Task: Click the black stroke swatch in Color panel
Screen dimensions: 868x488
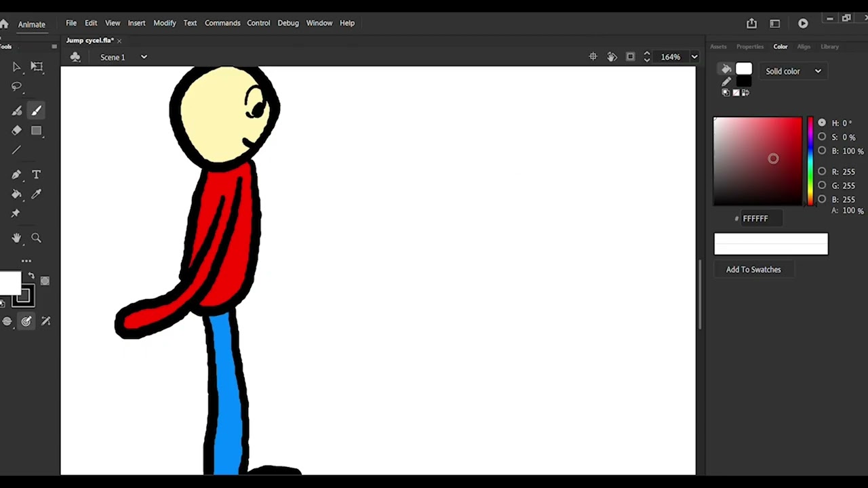Action: pos(744,82)
